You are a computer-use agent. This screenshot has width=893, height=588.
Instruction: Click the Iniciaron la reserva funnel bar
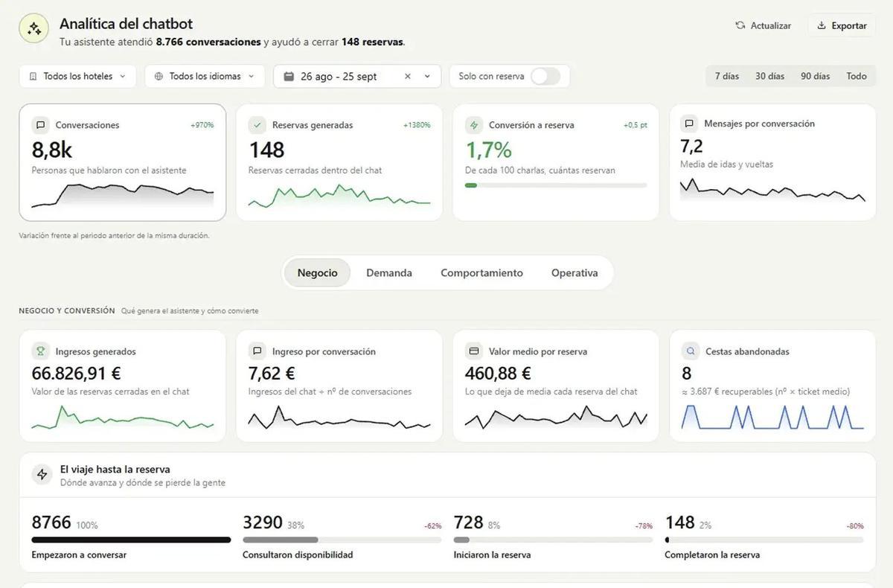(553, 540)
